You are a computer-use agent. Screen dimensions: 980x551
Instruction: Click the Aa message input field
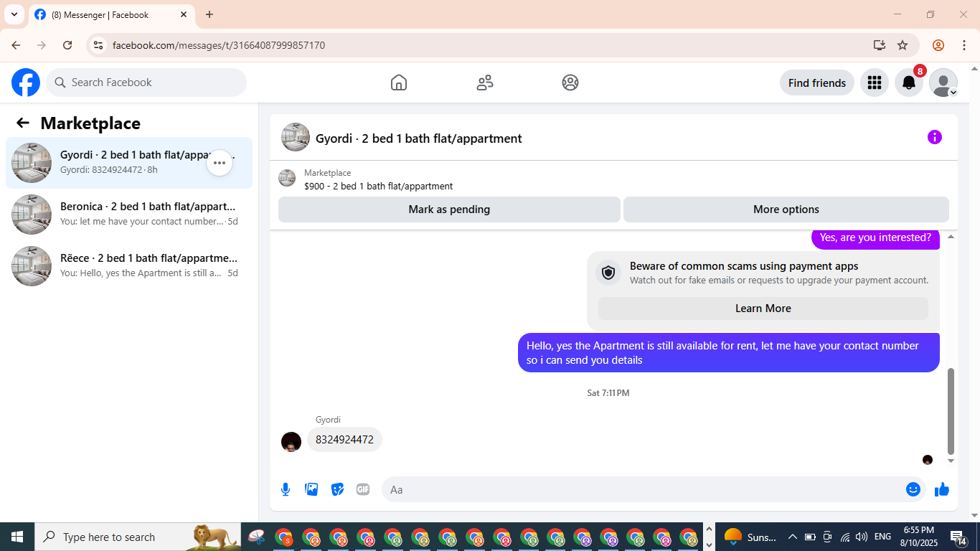[x=642, y=489]
